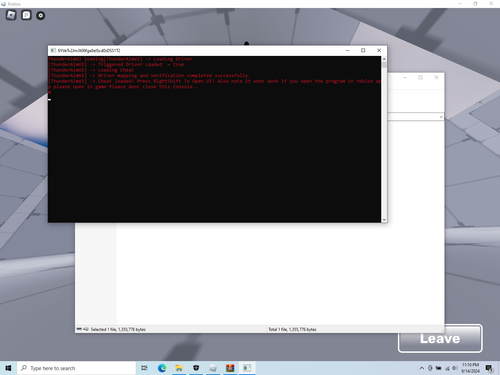The image size is (500, 375).
Task: Click the disk icon in the archive window's status bar
Action: click(x=79, y=329)
